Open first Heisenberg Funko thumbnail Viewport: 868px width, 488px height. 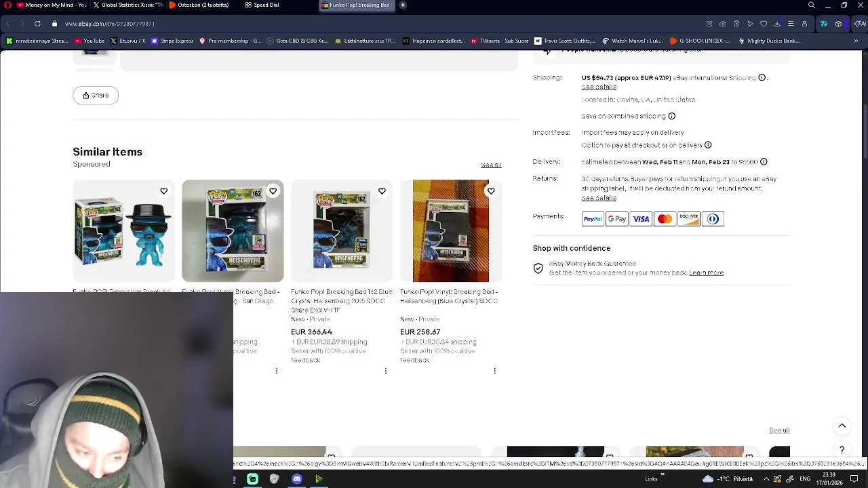point(123,231)
